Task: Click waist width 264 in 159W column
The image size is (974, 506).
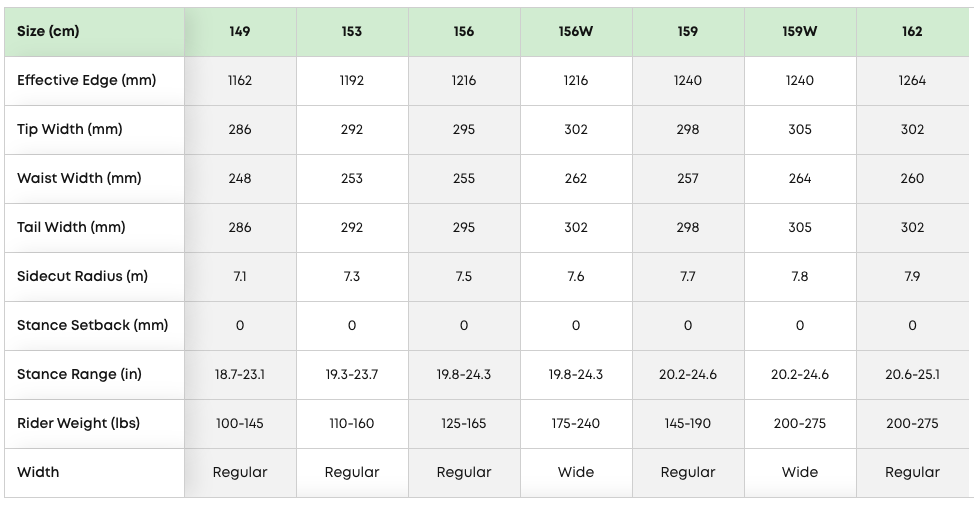Action: (800, 179)
